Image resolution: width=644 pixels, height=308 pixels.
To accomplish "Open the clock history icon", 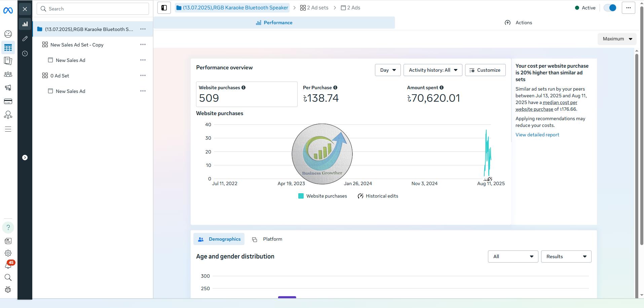I will pyautogui.click(x=25, y=54).
